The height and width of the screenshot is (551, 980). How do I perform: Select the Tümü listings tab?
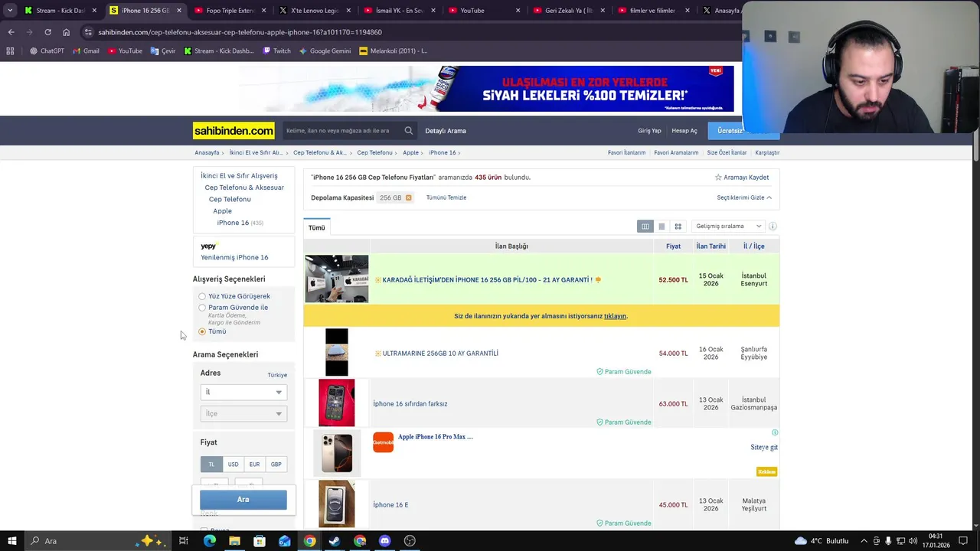click(316, 228)
